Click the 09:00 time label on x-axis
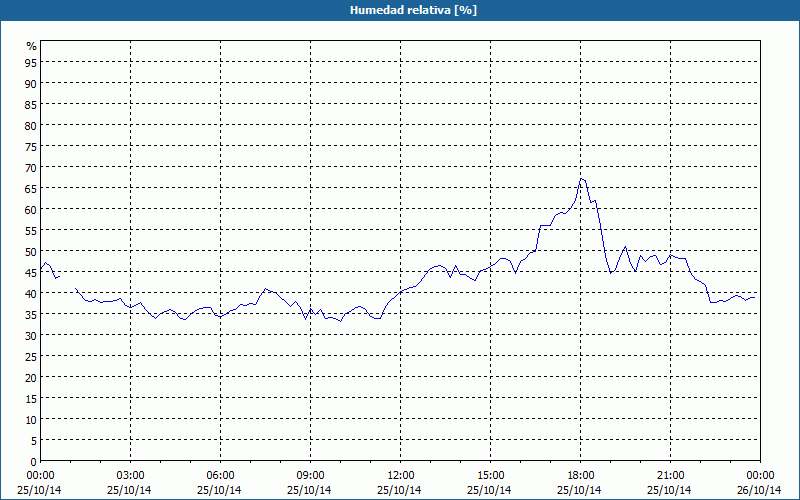Image resolution: width=800 pixels, height=500 pixels. pos(310,476)
